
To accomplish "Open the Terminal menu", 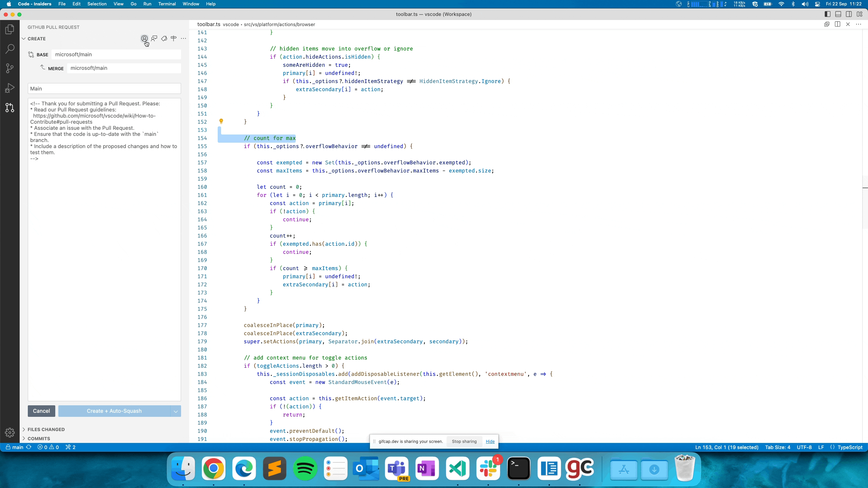I will (167, 4).
